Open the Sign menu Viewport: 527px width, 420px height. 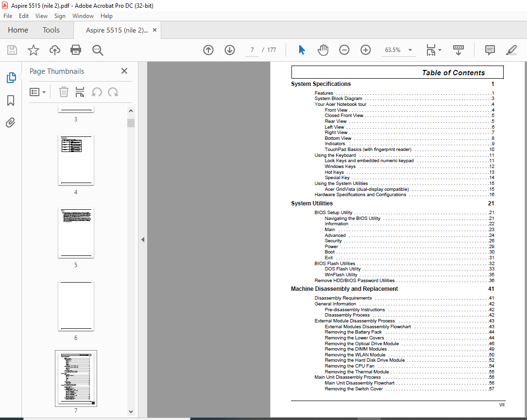(x=60, y=16)
